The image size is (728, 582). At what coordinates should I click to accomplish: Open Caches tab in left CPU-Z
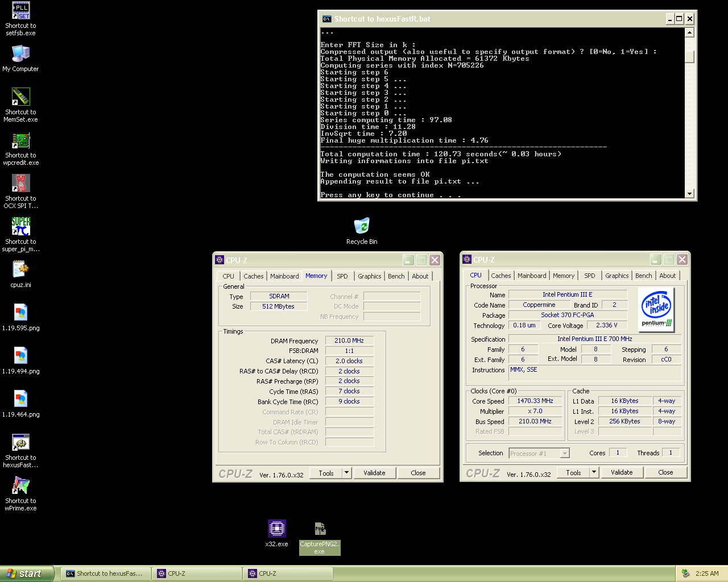[254, 276]
